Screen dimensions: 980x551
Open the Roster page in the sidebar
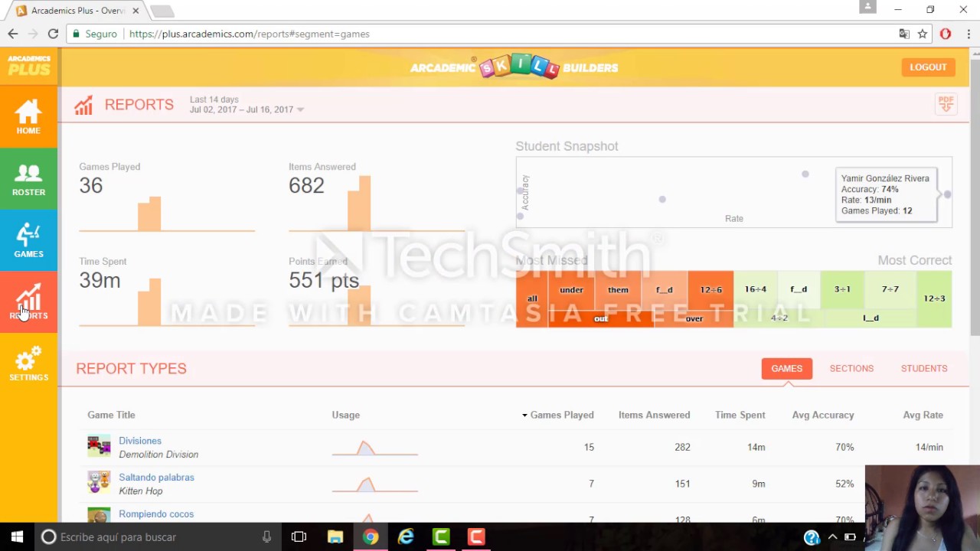point(28,178)
